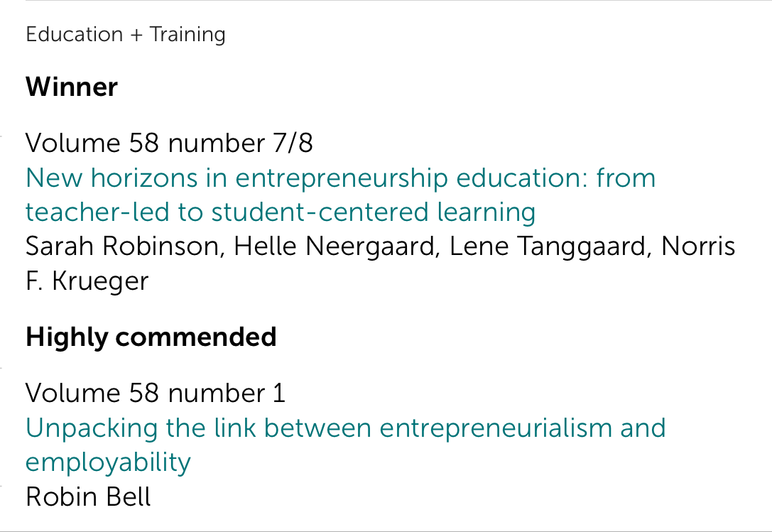Click the word "commended" in the heading
Image resolution: width=772 pixels, height=532 pixels.
pyautogui.click(x=196, y=337)
